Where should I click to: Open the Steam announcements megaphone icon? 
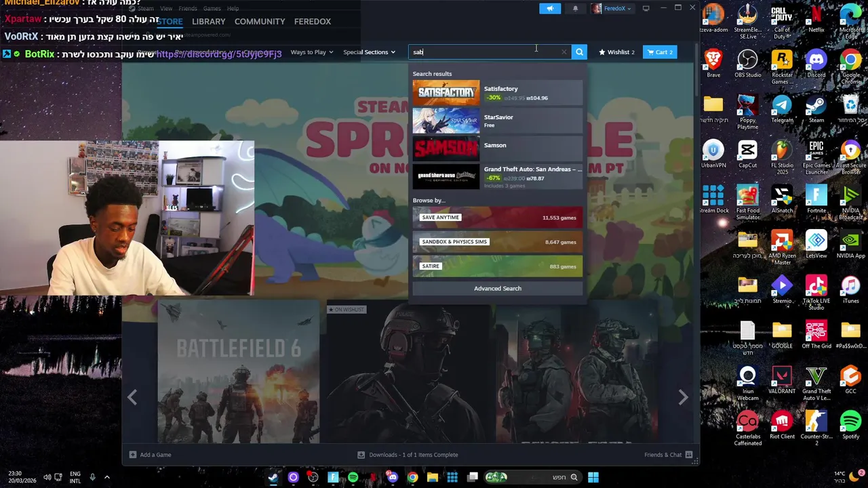[550, 8]
